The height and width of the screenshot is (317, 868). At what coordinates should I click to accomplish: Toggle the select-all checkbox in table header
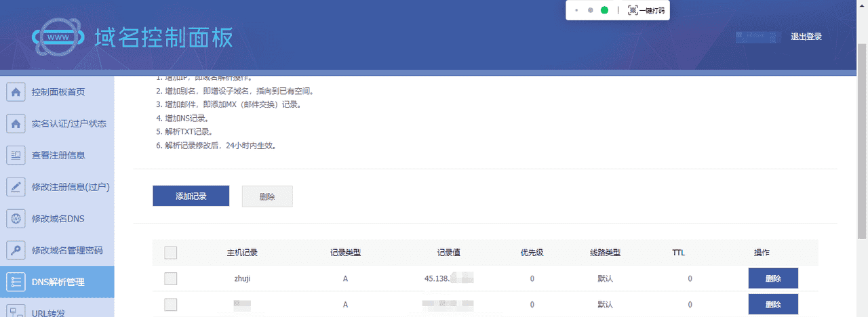pyautogui.click(x=171, y=253)
